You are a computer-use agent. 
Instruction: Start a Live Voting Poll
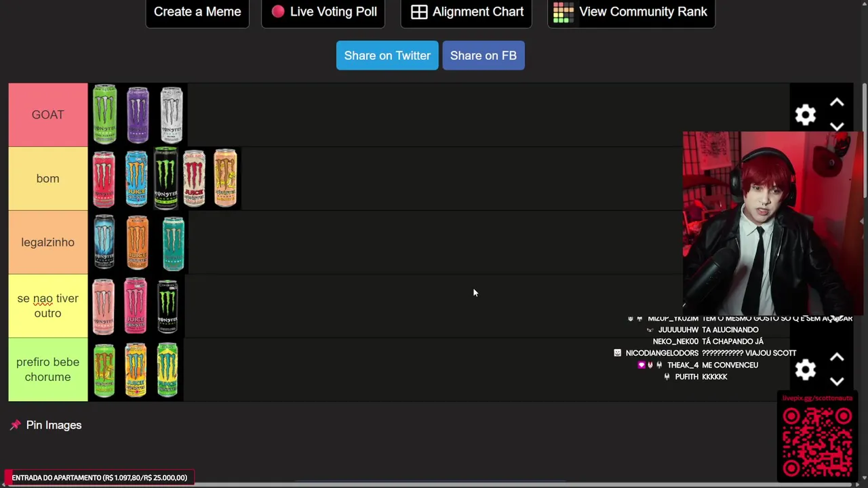tap(323, 12)
